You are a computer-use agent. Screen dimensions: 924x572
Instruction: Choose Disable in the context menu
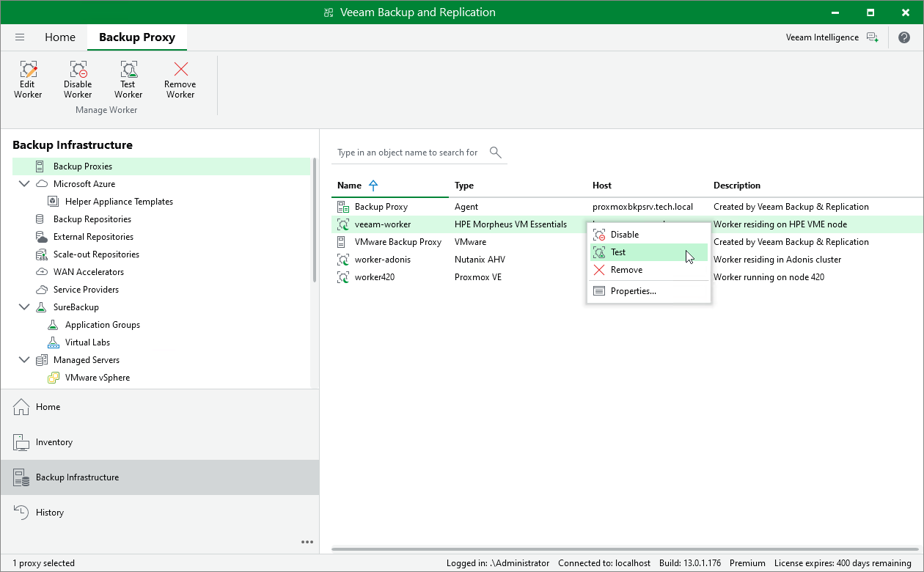click(x=649, y=235)
